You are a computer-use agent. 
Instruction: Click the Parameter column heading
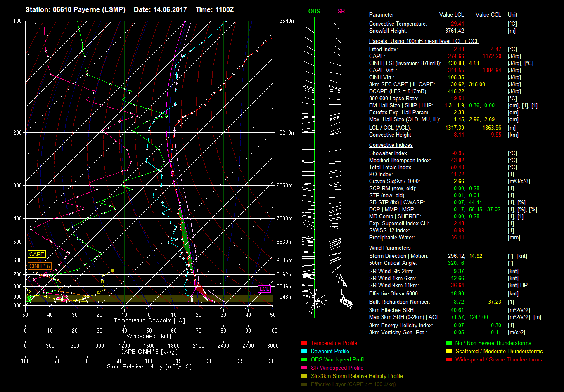coord(381,15)
